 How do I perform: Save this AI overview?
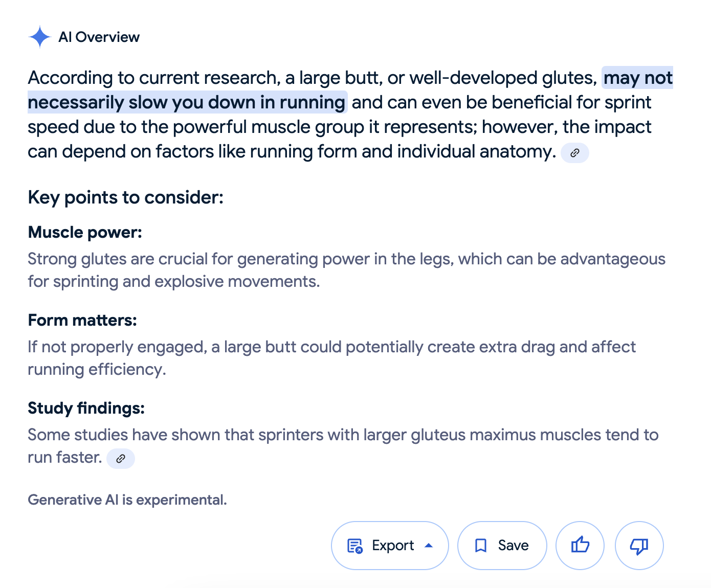(x=502, y=546)
